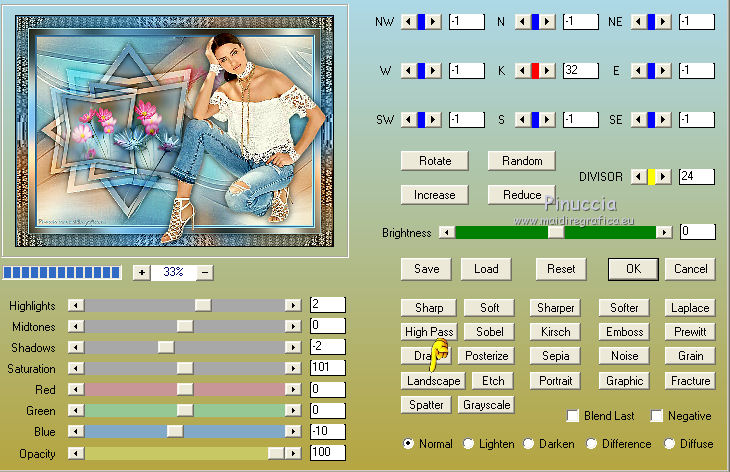The image size is (730, 472).
Task: Zoom in preview with plus button
Action: point(142,272)
